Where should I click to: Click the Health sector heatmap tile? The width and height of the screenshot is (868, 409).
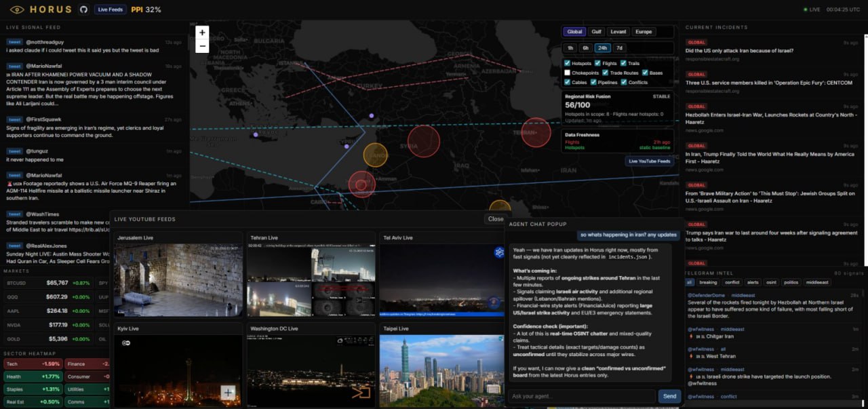point(33,376)
